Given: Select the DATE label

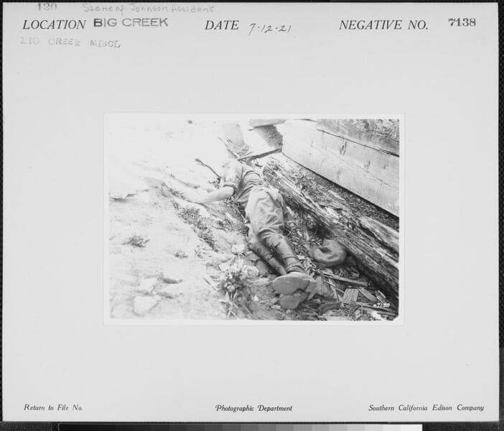Looking at the screenshot, I should coord(221,25).
